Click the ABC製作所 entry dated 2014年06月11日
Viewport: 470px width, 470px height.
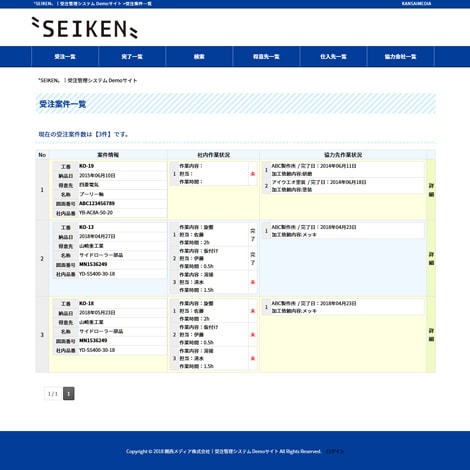click(343, 170)
